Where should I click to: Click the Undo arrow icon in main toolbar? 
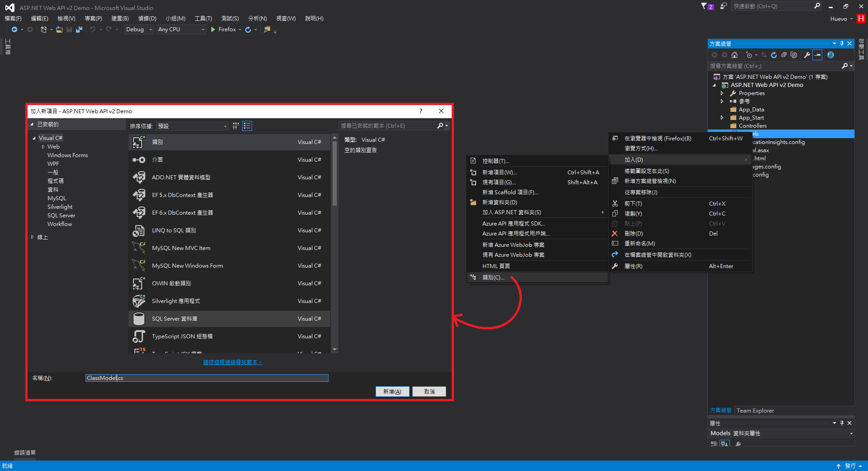(93, 29)
